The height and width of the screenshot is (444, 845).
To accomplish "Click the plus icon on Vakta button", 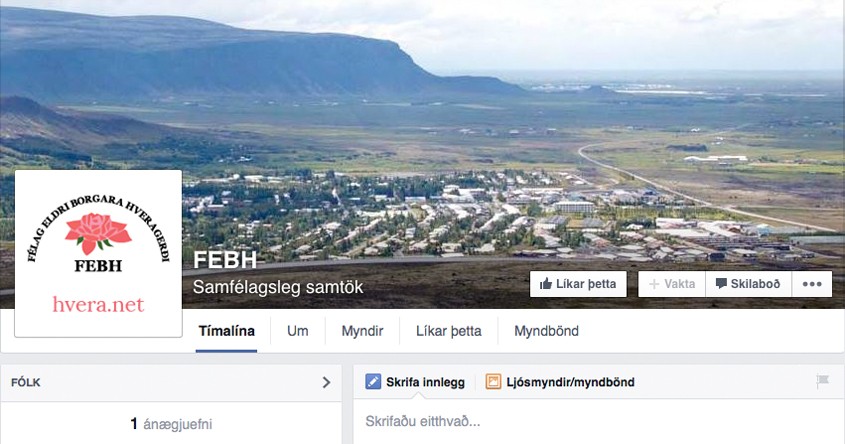I will [654, 284].
